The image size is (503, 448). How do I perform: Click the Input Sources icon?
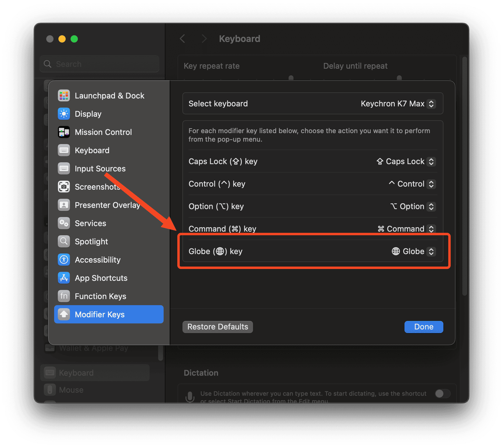pyautogui.click(x=64, y=168)
